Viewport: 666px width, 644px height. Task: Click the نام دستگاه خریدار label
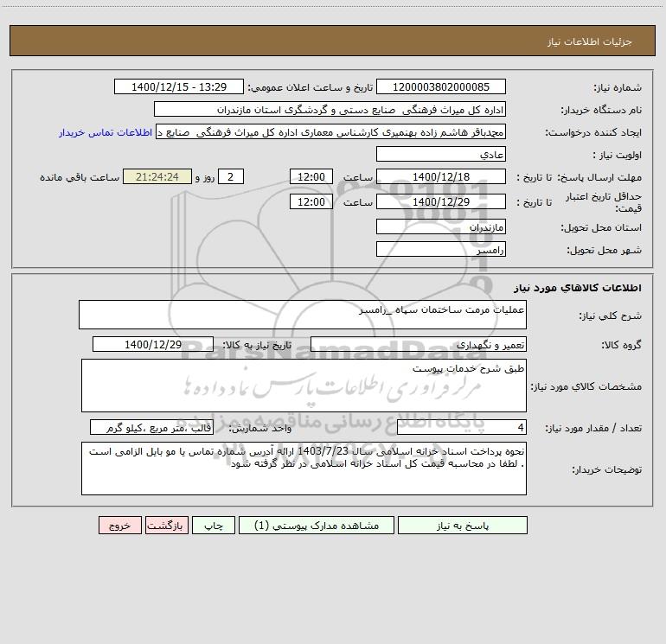[601, 111]
